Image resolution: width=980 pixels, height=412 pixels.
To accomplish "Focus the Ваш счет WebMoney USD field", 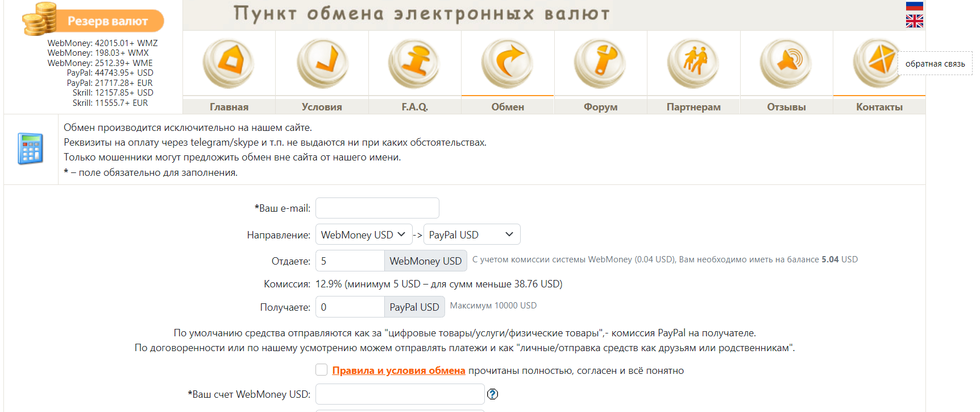I will point(400,394).
